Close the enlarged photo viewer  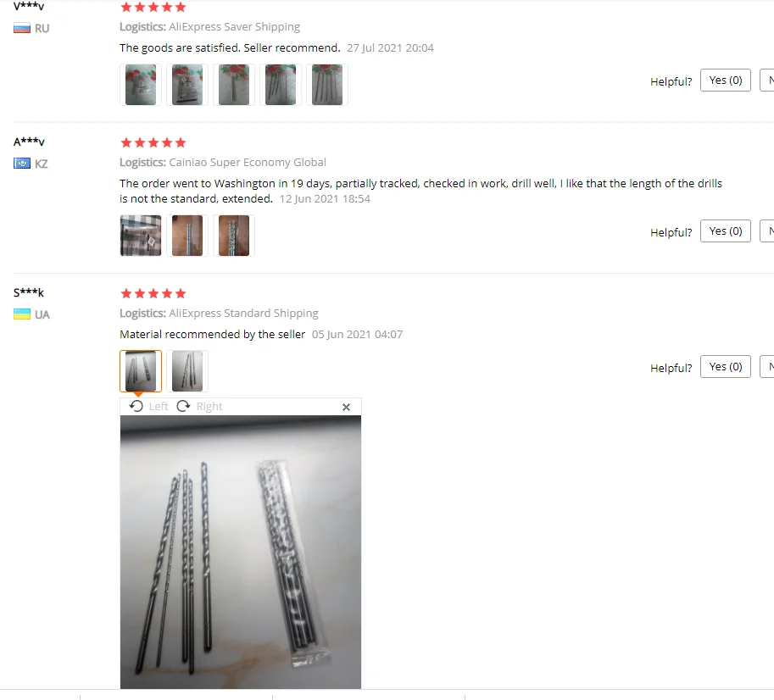[x=346, y=407]
